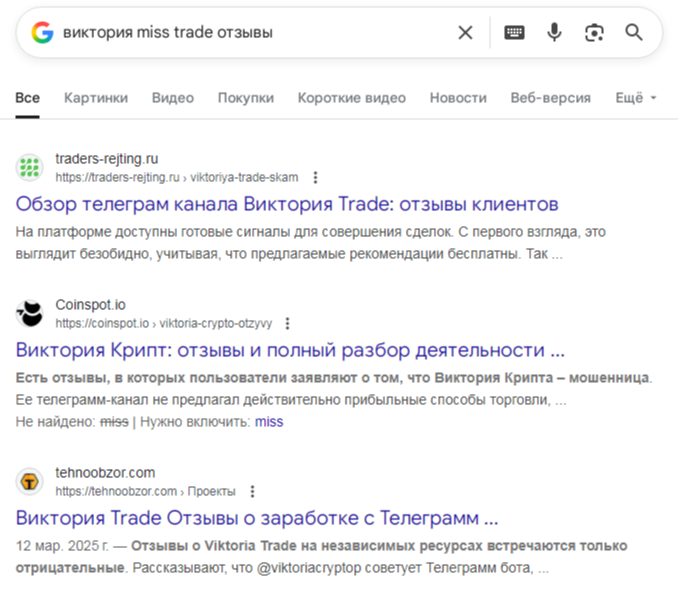Open three-dot menu for tehnoobzor.com result
678x592 pixels.
(252, 492)
